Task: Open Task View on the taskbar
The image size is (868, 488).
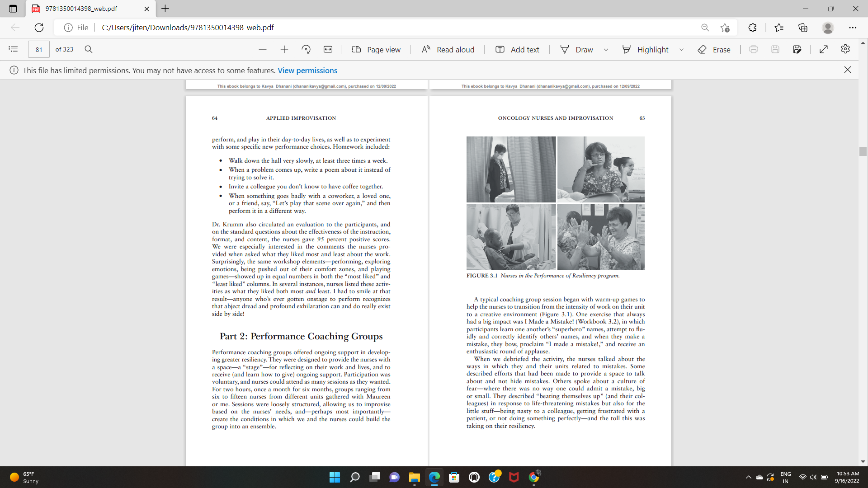Action: point(375,477)
